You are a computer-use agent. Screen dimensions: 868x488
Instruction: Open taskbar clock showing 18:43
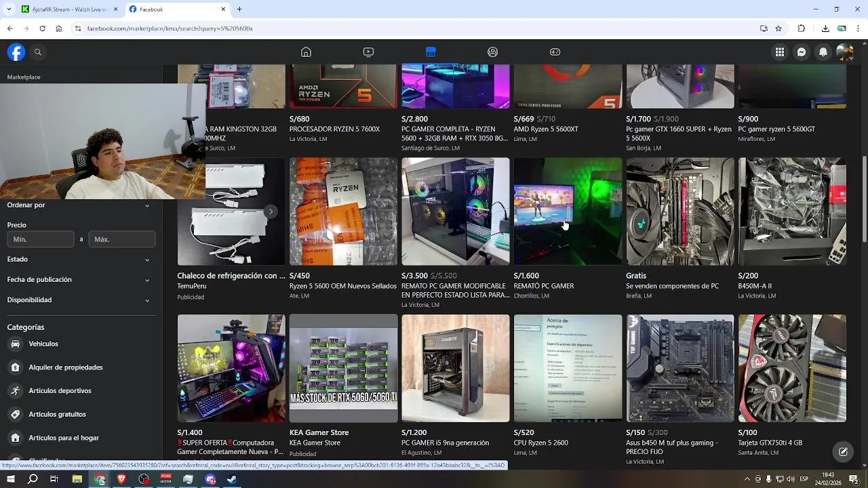[x=828, y=479]
